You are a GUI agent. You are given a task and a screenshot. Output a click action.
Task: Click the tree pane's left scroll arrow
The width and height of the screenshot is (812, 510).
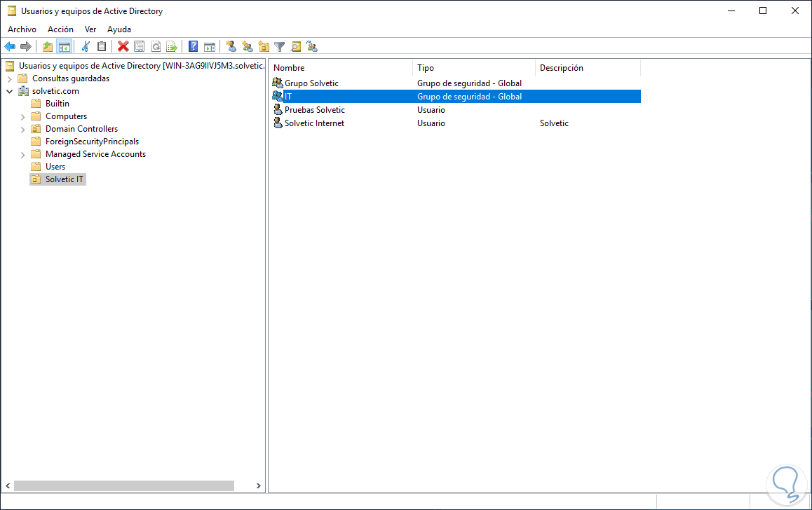(x=8, y=485)
